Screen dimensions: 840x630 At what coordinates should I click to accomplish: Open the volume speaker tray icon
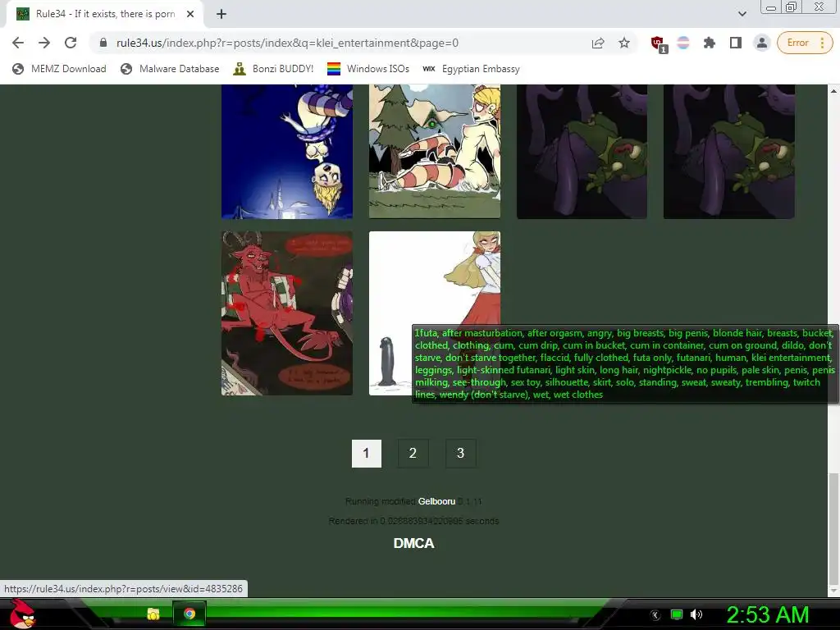click(x=696, y=615)
